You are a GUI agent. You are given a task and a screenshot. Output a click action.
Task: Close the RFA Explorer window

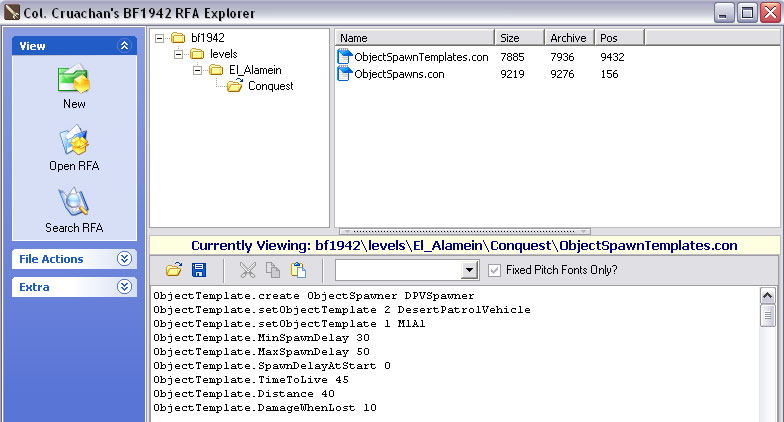[x=770, y=13]
